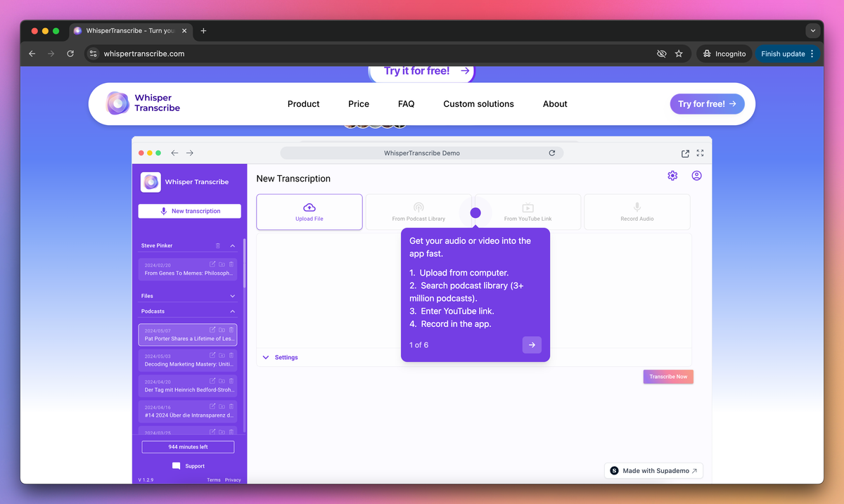
Task: Open Support in the demo sidebar
Action: [188, 466]
